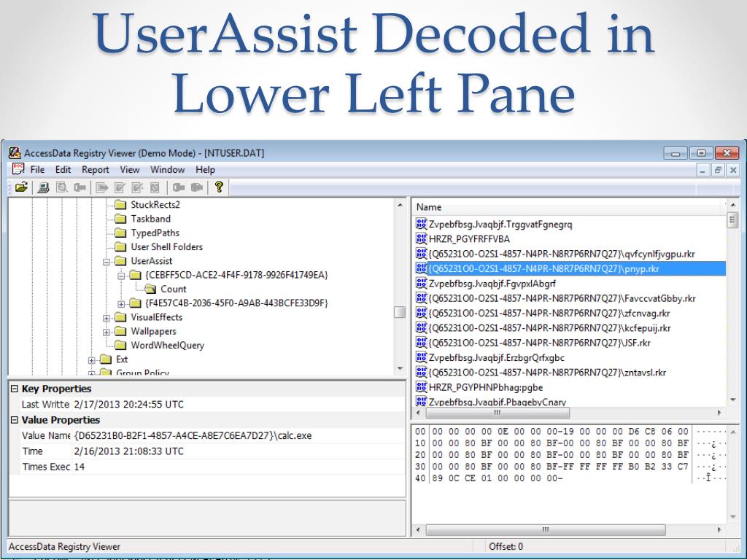Viewport: 747px width, 560px height.
Task: Select the Count subkey
Action: (x=174, y=289)
